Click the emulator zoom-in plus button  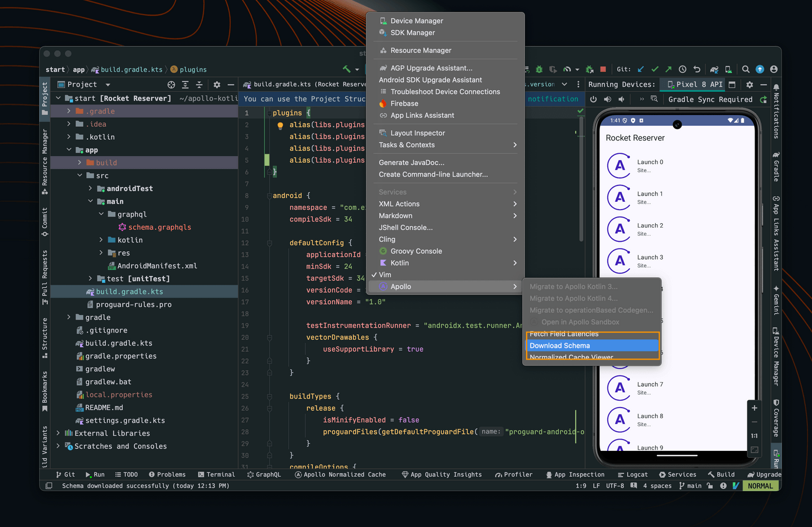(754, 408)
